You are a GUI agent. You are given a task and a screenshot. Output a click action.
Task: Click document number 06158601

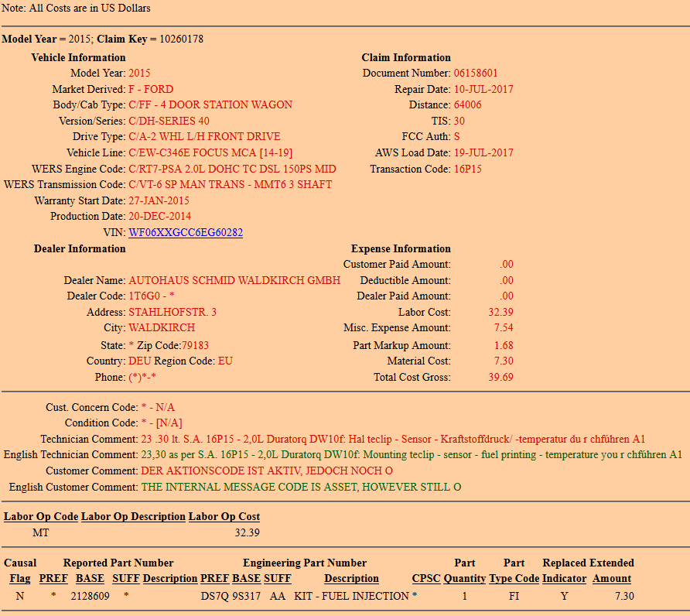(476, 74)
